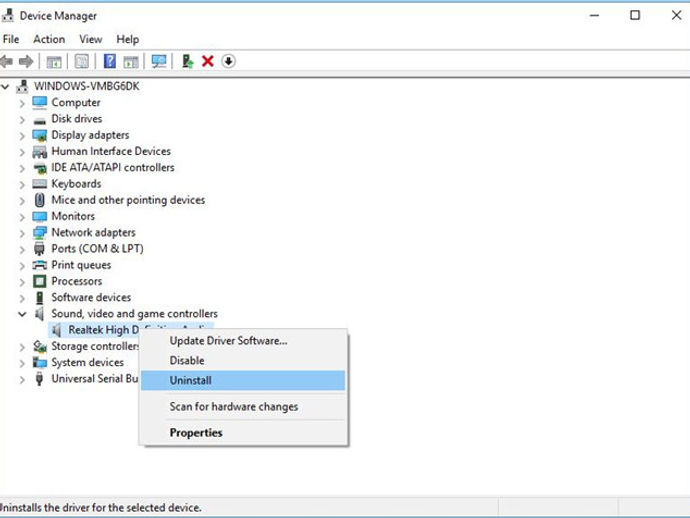The width and height of the screenshot is (690, 518).
Task: Click the Update Driver Software toolbar icon
Action: [x=187, y=61]
